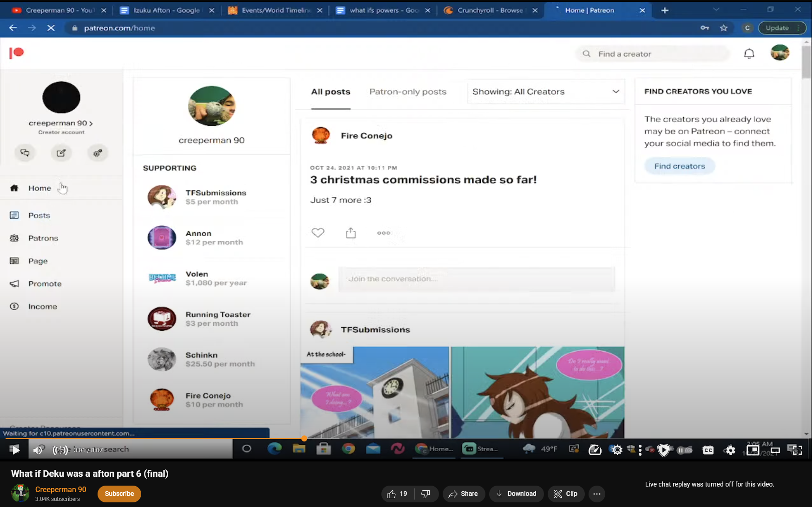Screen dimensions: 812x507
Task: Open more actions menu below the video
Action: [597, 494]
